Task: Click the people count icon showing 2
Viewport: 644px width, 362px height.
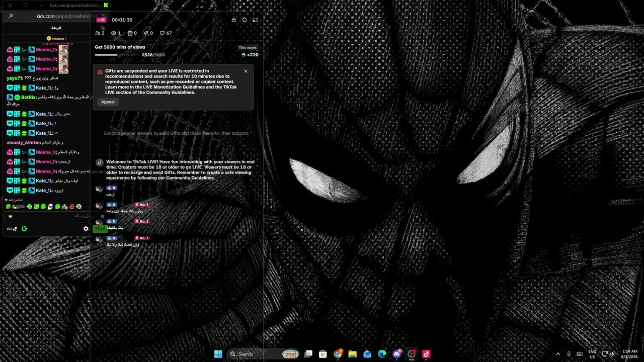Action: (98, 33)
